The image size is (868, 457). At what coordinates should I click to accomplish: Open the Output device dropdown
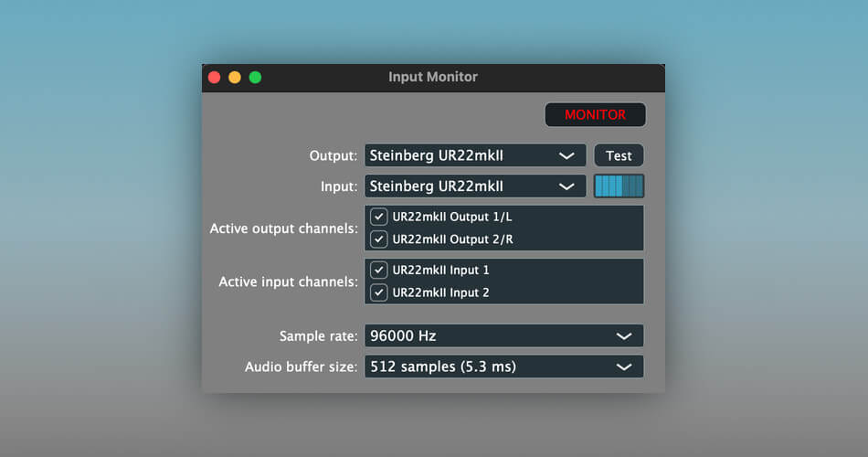pos(475,155)
